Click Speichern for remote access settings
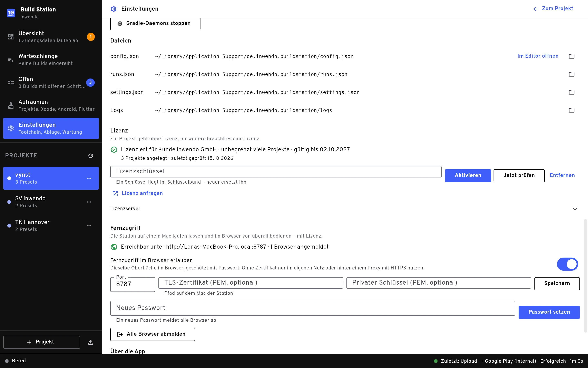588x368 pixels. point(557,284)
